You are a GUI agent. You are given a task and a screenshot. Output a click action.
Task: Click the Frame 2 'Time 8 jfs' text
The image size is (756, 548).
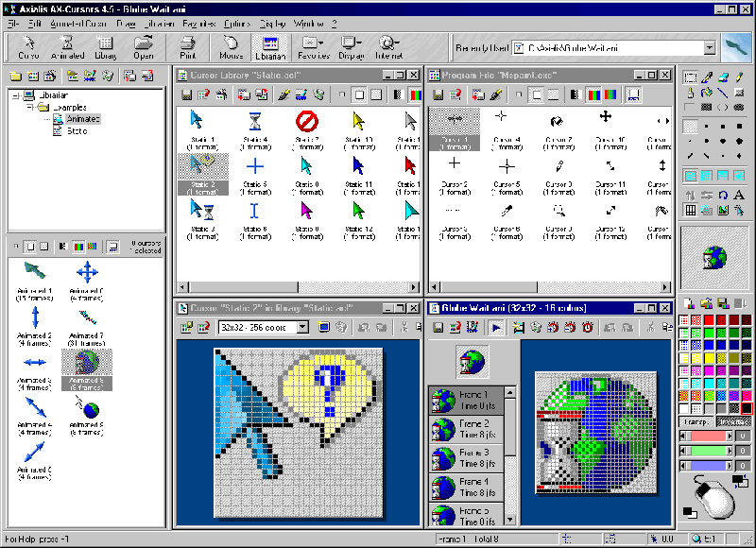[x=477, y=435]
